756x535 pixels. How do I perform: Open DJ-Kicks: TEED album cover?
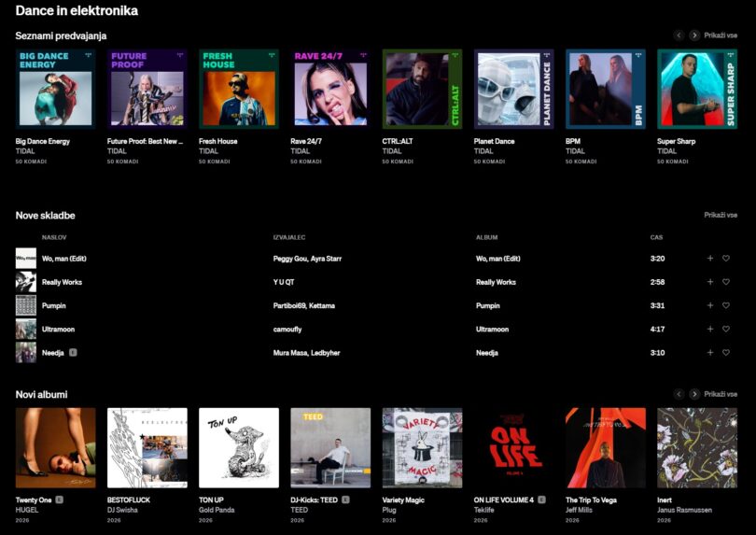click(330, 447)
